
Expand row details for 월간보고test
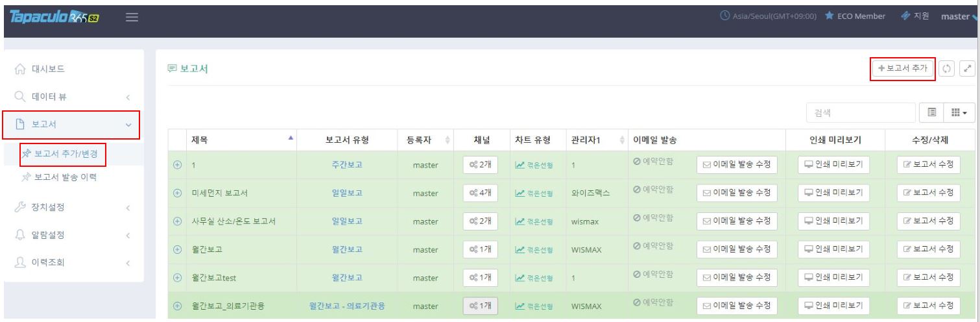(x=177, y=278)
